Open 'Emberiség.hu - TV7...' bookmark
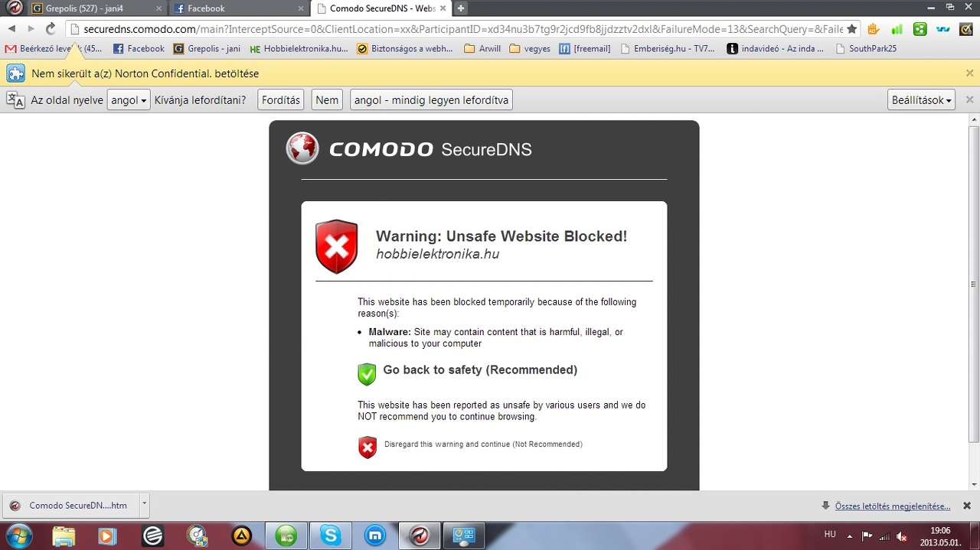980x550 pixels. tap(668, 48)
